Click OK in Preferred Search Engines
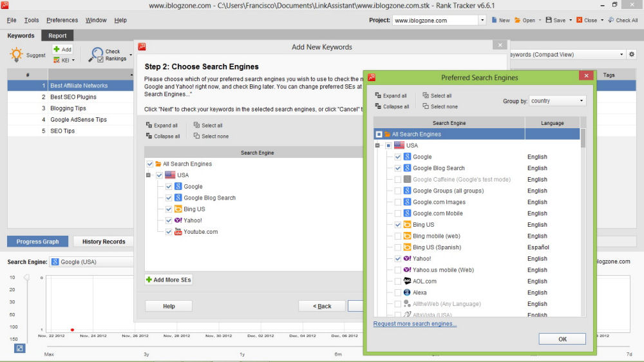The width and height of the screenshot is (644, 362). coord(562,339)
